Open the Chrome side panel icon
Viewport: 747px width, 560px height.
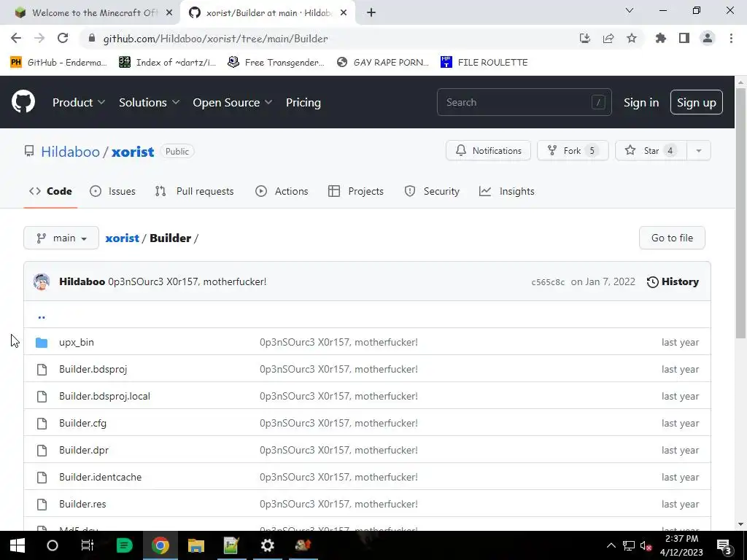(x=684, y=38)
